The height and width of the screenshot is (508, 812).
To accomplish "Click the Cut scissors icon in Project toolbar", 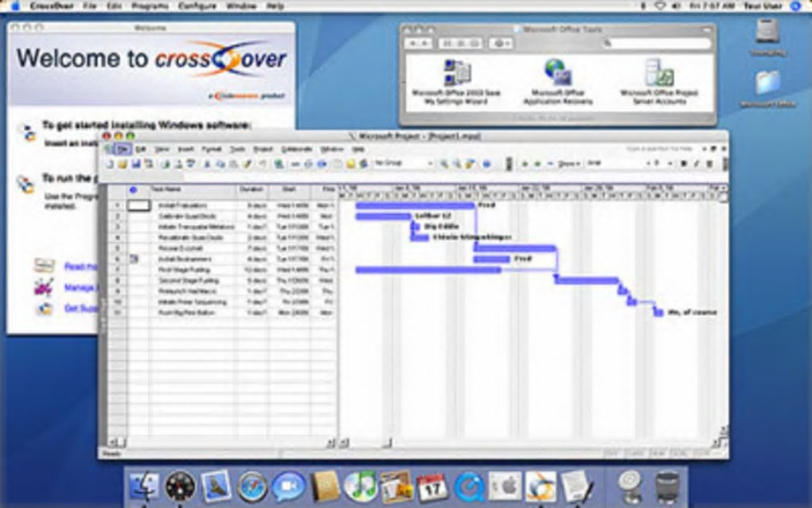I will (x=207, y=164).
